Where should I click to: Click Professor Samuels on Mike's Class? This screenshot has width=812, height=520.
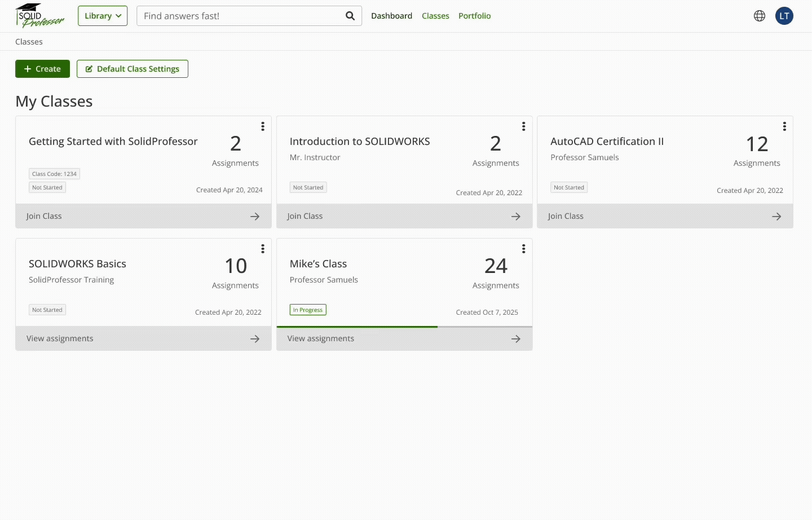(x=324, y=280)
